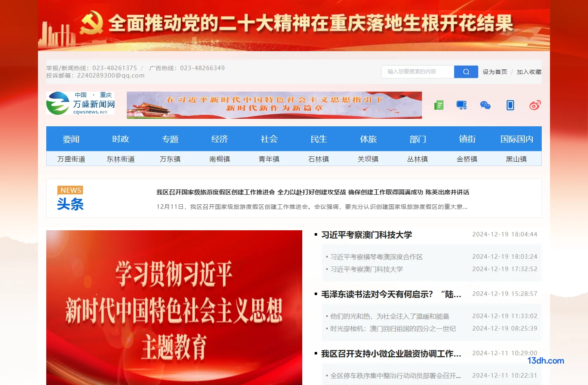The width and height of the screenshot is (588, 385).
Task: Open the 主题教育 slideshow image
Action: (174, 307)
